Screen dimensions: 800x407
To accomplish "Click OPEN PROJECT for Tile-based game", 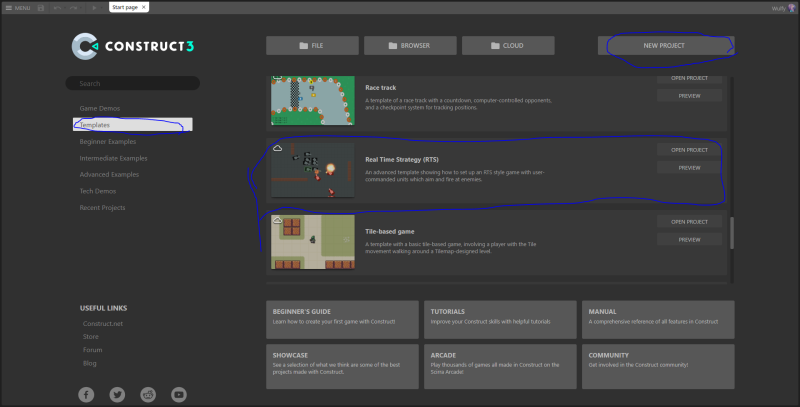I will (x=689, y=222).
